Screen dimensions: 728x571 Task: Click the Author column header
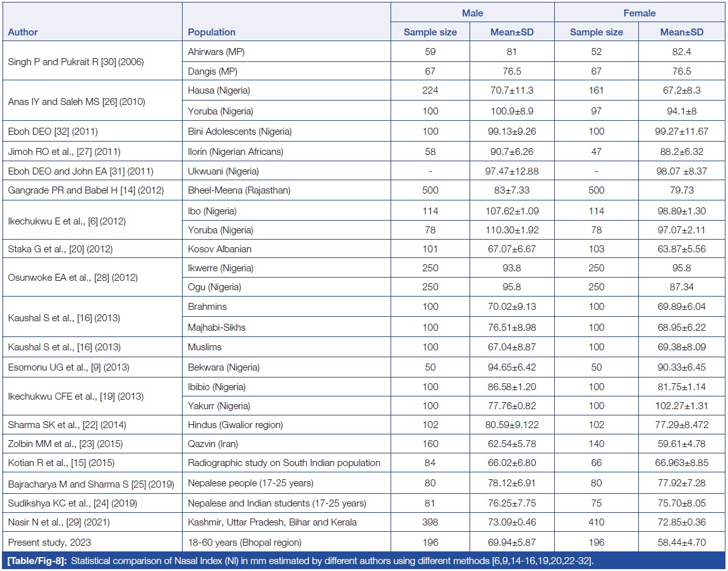[23, 32]
